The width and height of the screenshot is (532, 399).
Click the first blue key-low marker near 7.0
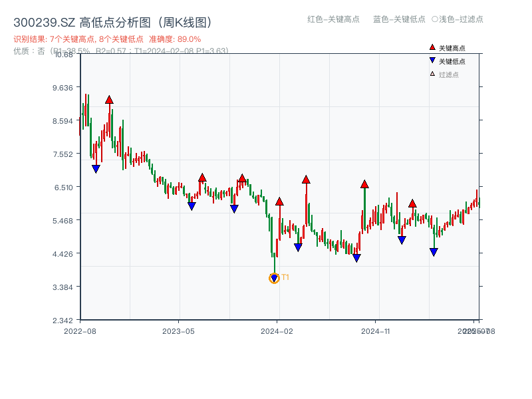[96, 169]
